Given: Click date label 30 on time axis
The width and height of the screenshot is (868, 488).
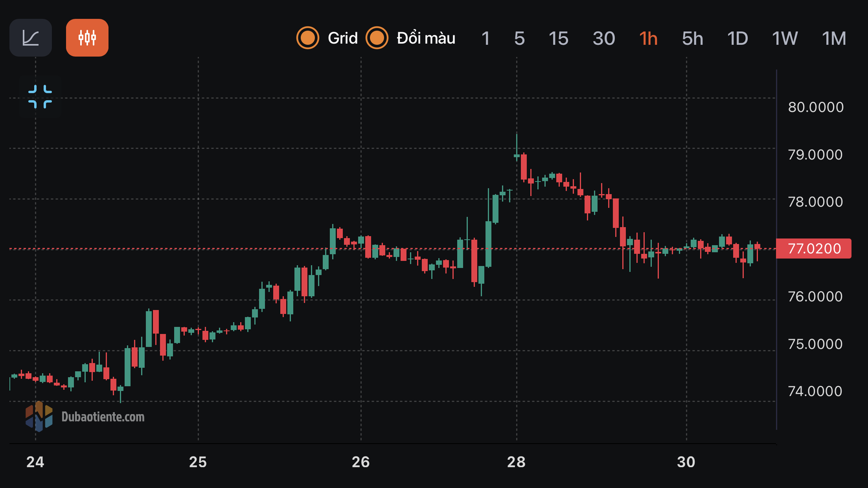Looking at the screenshot, I should (x=686, y=462).
